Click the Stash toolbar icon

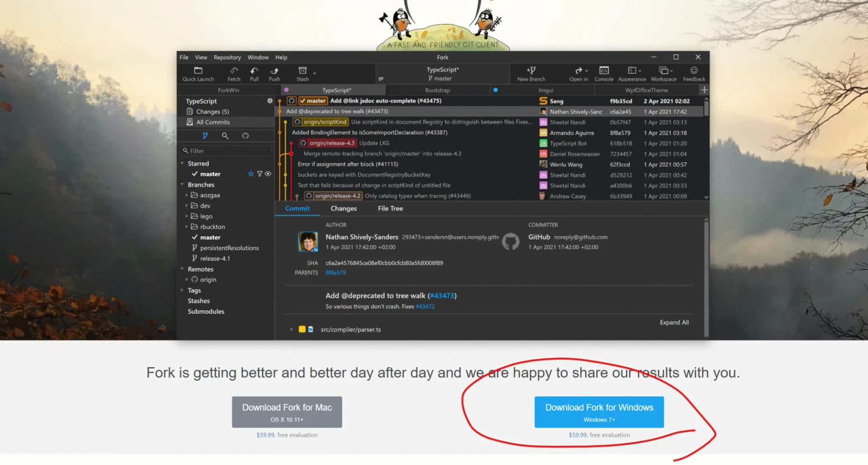point(302,74)
